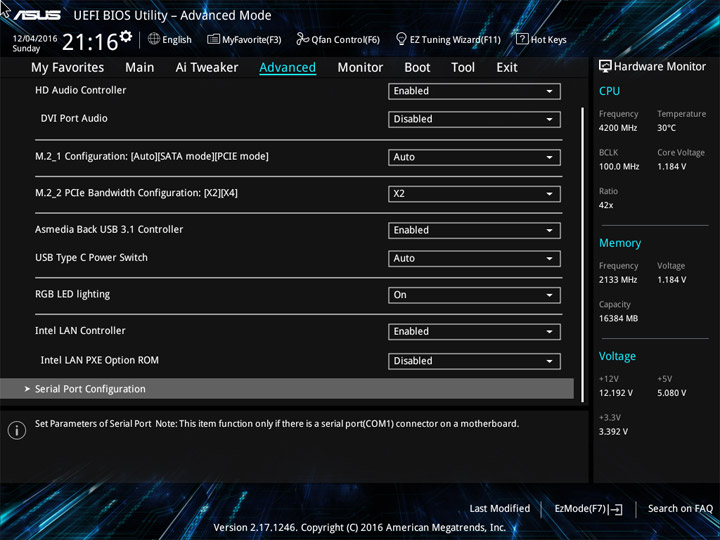Image resolution: width=720 pixels, height=540 pixels.
Task: Click Asmedia Back USB 3.1 Controller label
Action: pyautogui.click(x=109, y=230)
